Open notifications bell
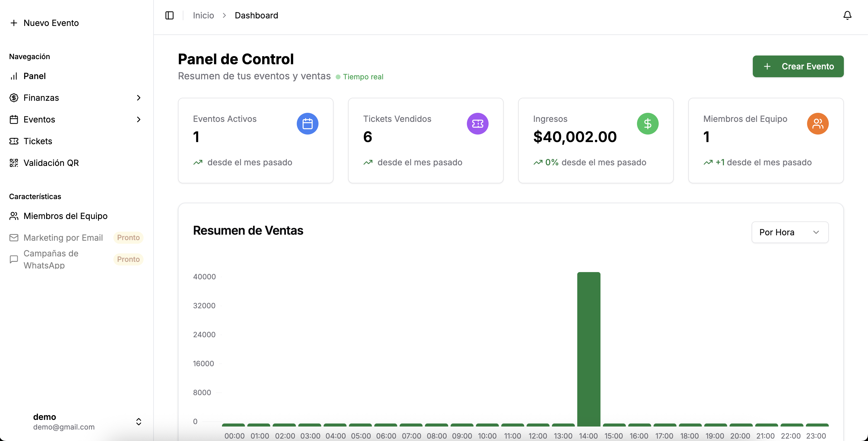Viewport: 868px width, 441px height. pos(847,15)
